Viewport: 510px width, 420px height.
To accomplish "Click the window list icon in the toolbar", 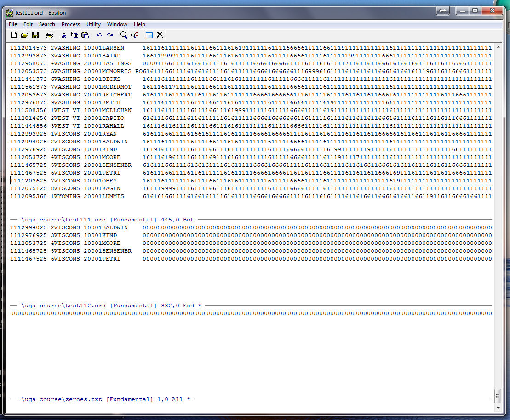I will pos(149,35).
